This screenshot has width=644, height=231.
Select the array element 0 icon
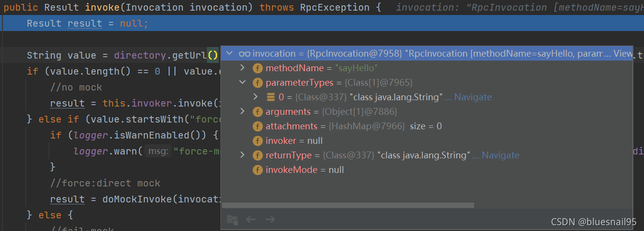(x=271, y=97)
